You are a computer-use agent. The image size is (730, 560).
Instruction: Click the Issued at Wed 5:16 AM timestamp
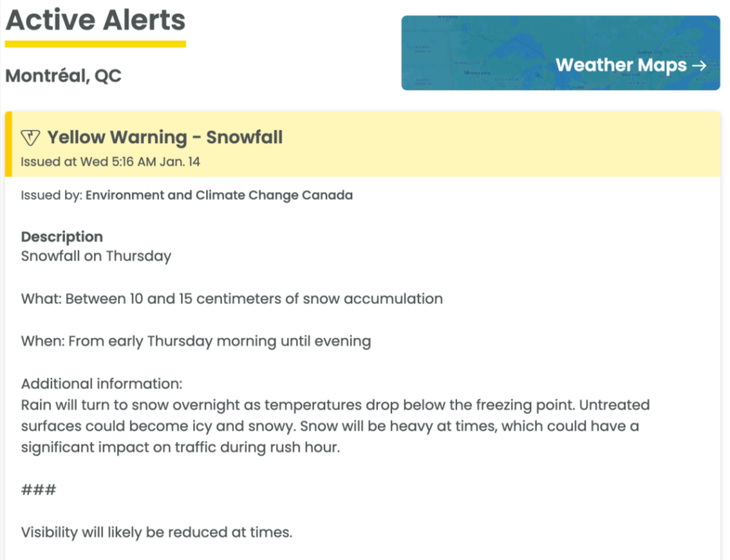click(110, 162)
